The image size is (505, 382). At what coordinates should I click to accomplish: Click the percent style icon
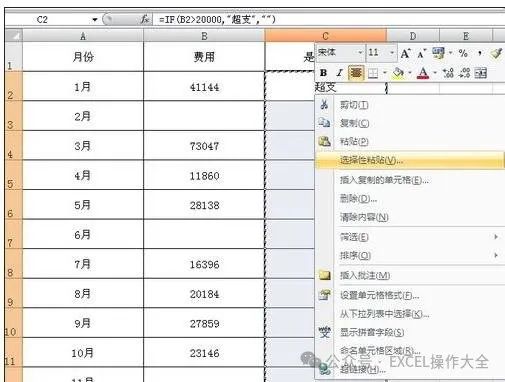coord(463,53)
